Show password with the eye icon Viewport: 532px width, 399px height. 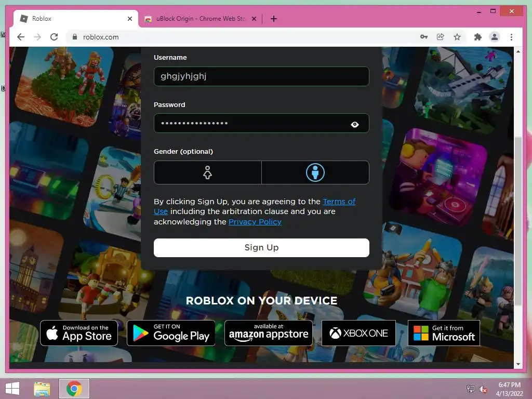coord(354,125)
